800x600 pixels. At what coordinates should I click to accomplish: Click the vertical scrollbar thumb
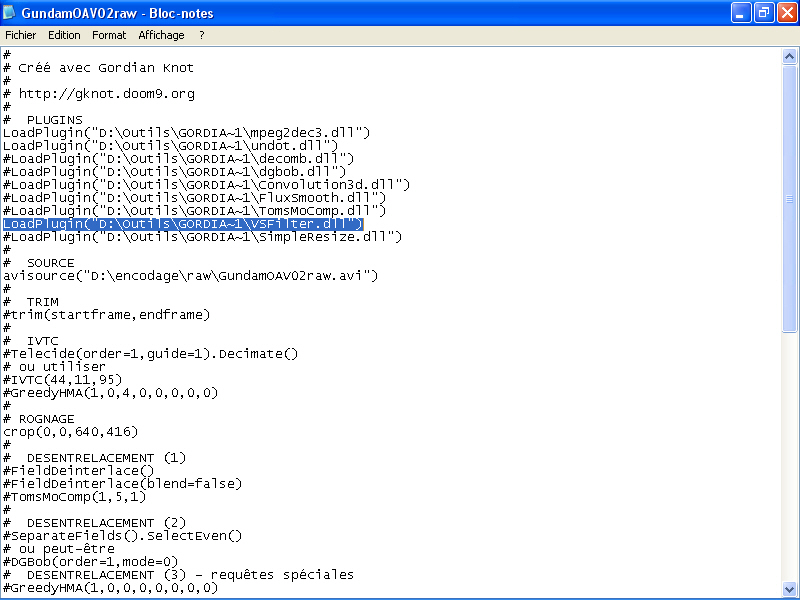click(x=789, y=198)
